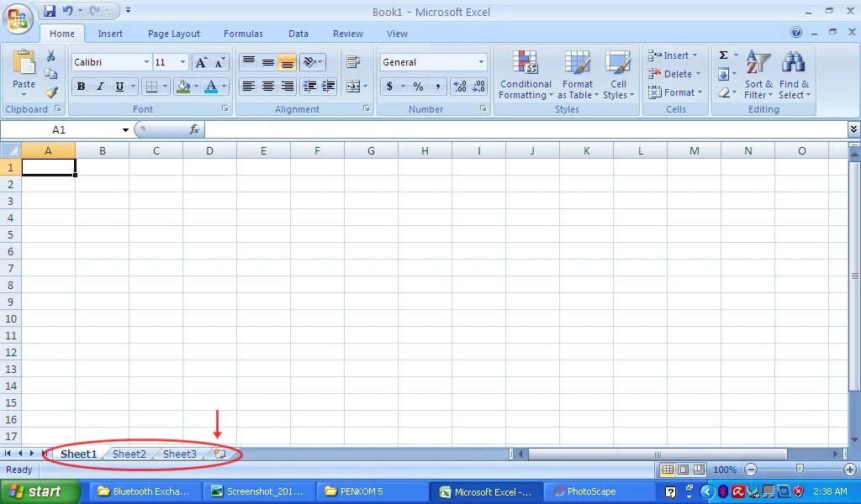Center text horizontally

click(268, 87)
